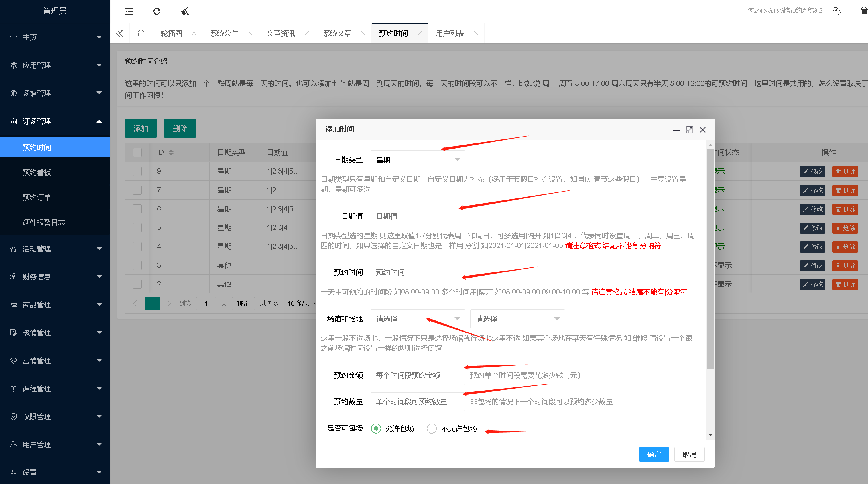868x484 pixels.
Task: Click 修改 edit button for row 7
Action: point(812,190)
